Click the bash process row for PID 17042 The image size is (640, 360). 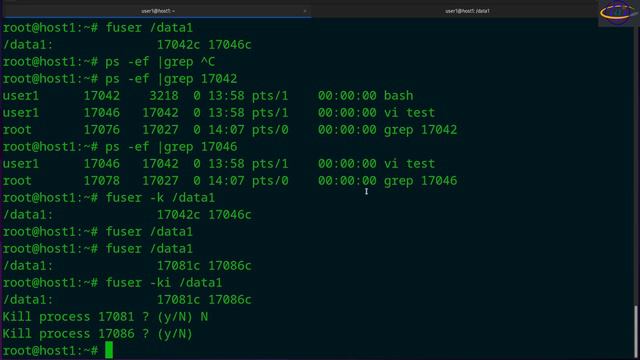208,96
